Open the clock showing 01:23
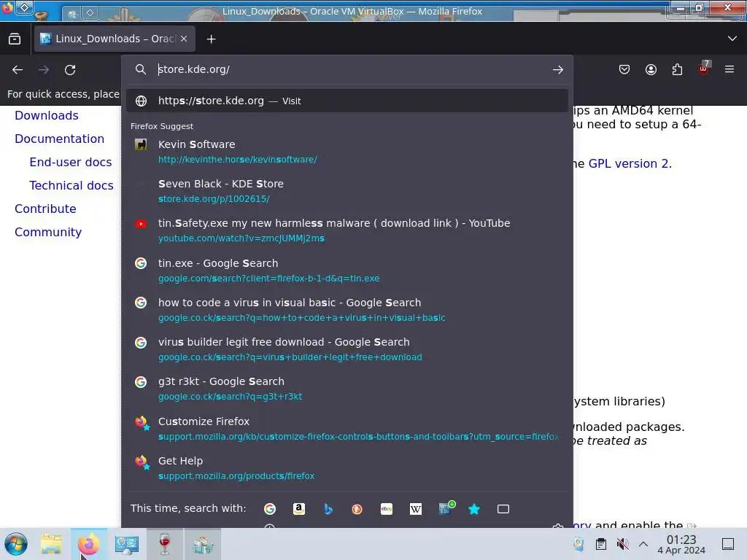 pos(682,544)
